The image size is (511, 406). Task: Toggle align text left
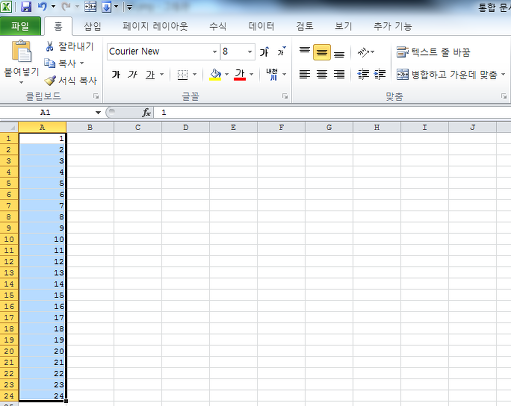(x=304, y=74)
